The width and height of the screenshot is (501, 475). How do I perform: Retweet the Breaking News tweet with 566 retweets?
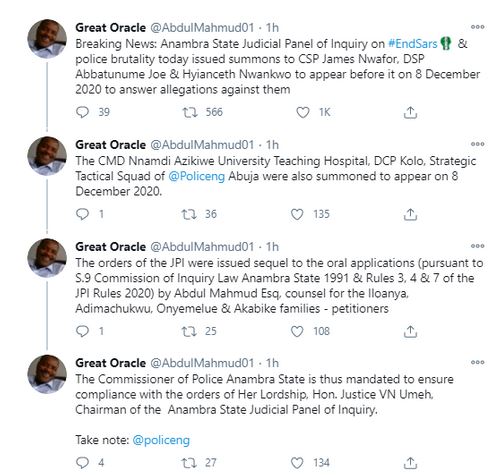[x=190, y=112]
